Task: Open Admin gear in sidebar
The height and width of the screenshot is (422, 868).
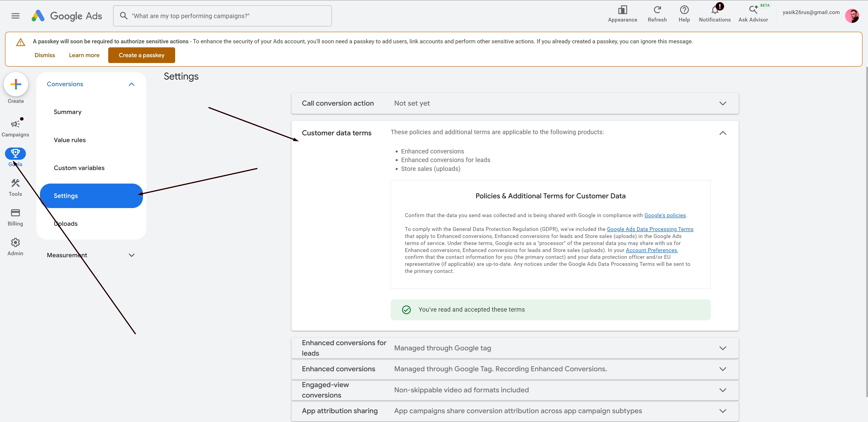Action: pyautogui.click(x=15, y=247)
